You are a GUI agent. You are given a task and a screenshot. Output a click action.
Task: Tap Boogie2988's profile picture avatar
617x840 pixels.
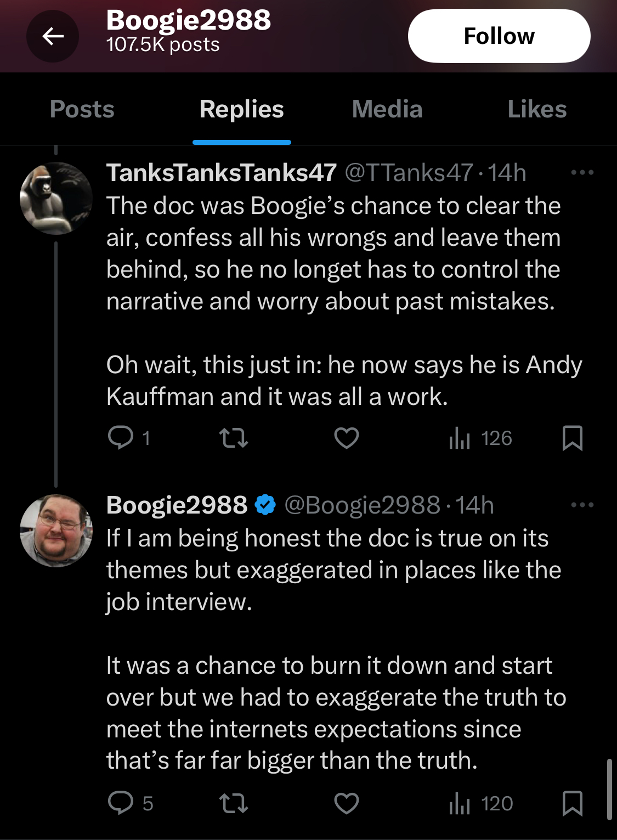[56, 531]
